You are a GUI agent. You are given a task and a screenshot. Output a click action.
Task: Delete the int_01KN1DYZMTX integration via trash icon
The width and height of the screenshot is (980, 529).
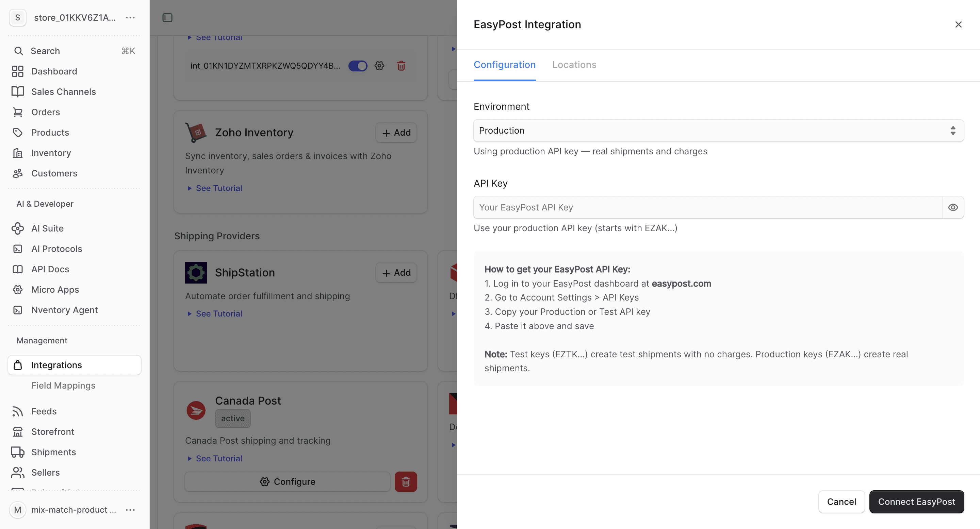point(401,66)
